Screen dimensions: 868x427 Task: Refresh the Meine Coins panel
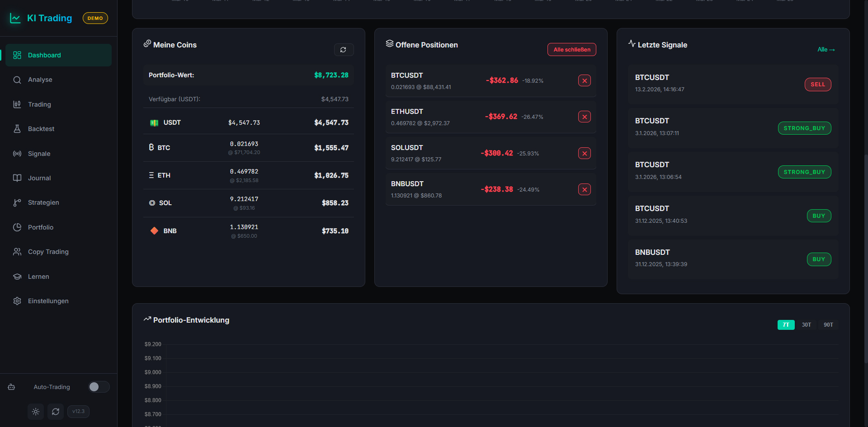[x=344, y=50]
